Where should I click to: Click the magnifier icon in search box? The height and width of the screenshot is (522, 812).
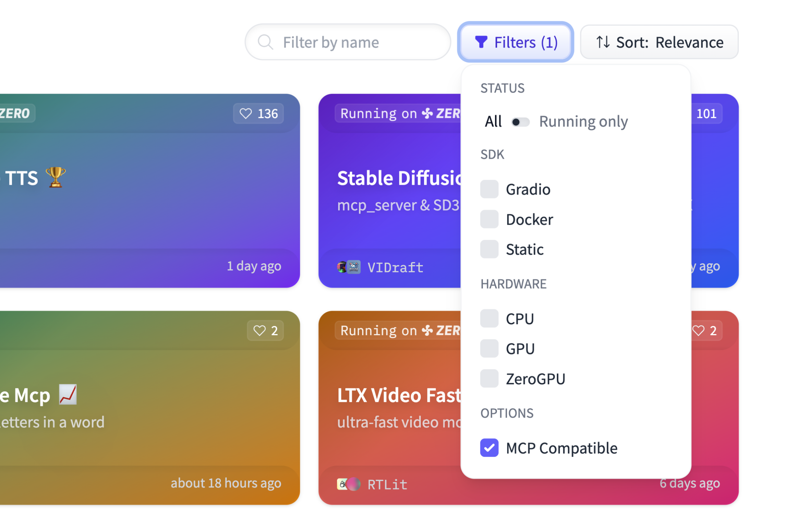click(265, 42)
